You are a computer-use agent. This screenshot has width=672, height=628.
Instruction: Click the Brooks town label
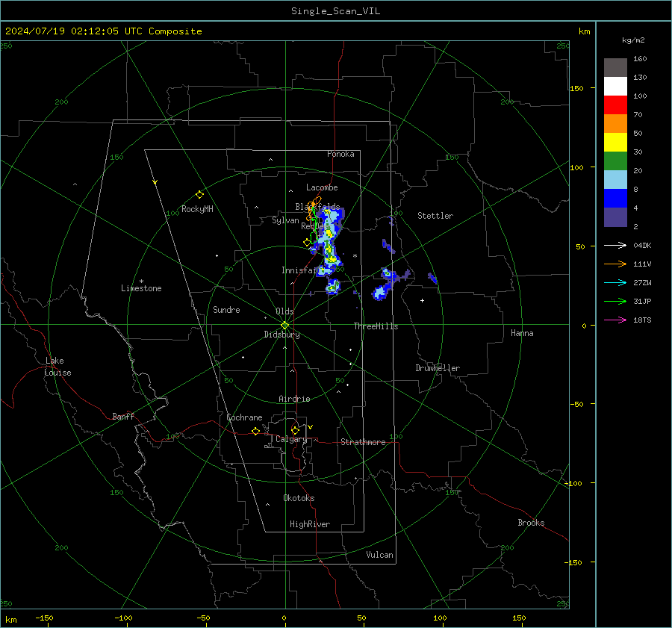pyautogui.click(x=531, y=523)
